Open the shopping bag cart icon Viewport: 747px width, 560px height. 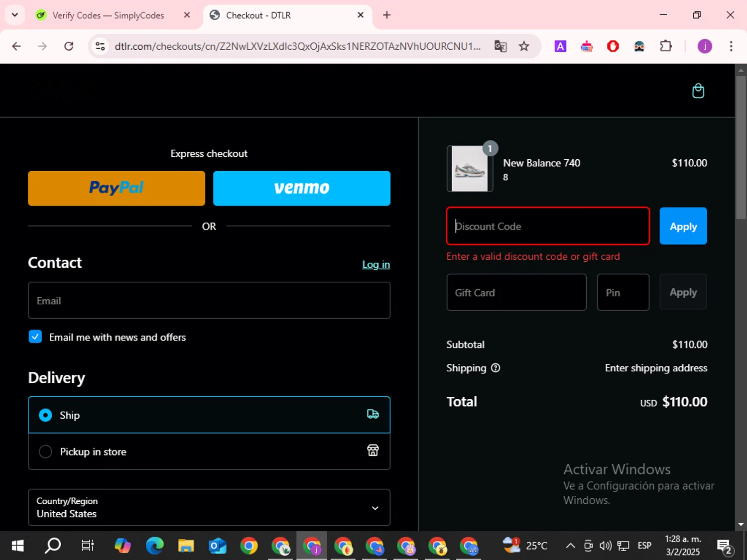pyautogui.click(x=698, y=91)
